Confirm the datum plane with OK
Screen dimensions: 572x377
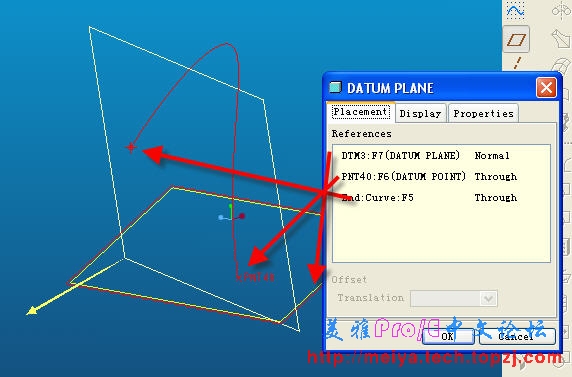coord(448,336)
